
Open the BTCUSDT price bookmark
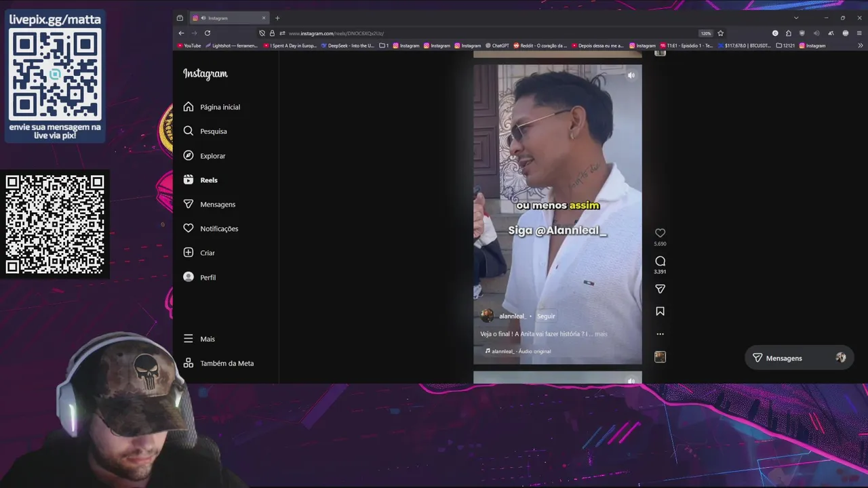pos(745,45)
